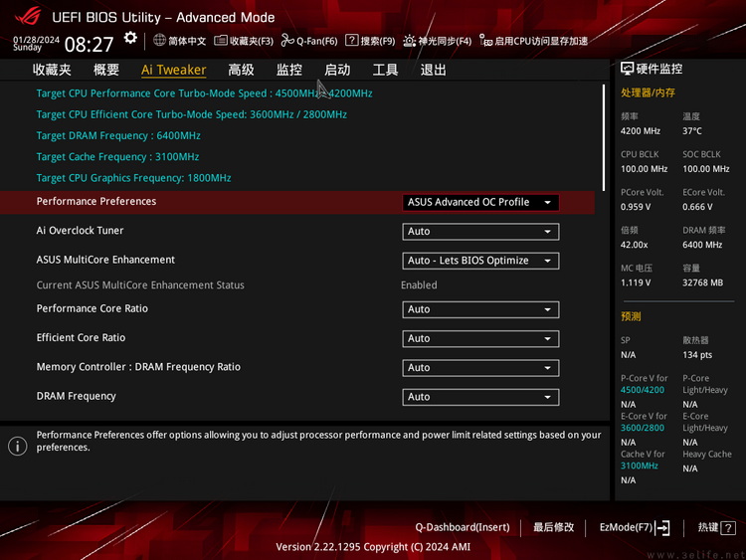Click the main settings list scrollbar
746x560 pixels.
(x=604, y=138)
